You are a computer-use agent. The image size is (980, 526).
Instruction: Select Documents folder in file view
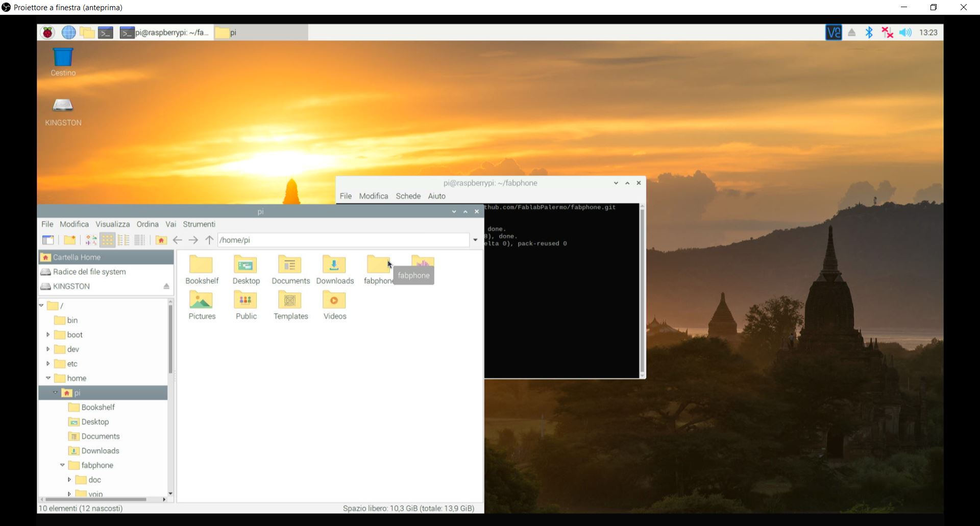[290, 270]
